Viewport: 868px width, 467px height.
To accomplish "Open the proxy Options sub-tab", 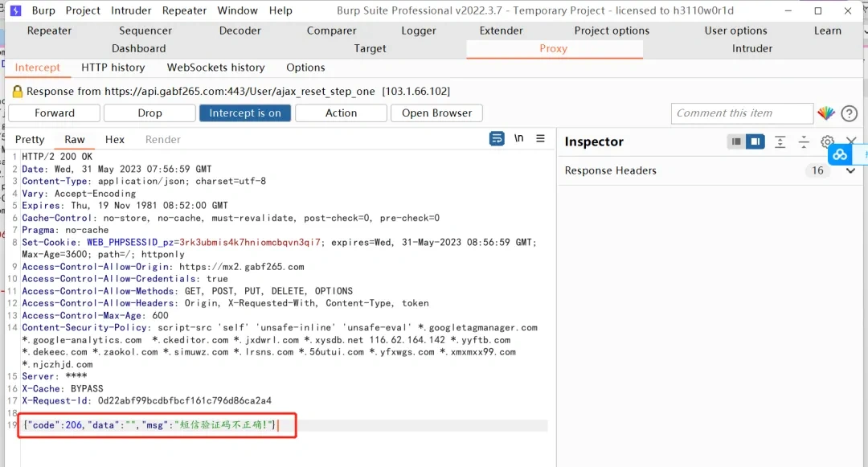I will (x=305, y=68).
